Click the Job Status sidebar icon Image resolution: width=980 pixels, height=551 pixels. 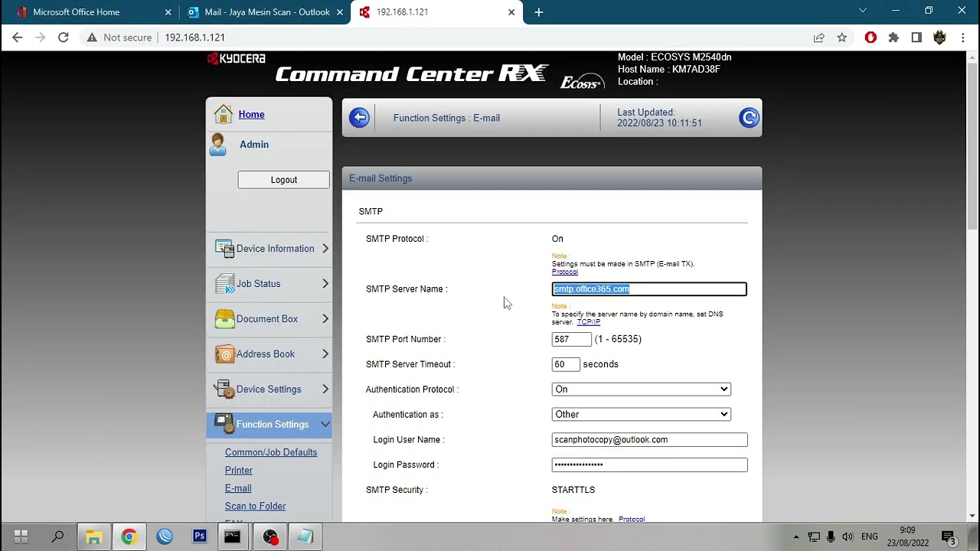224,284
